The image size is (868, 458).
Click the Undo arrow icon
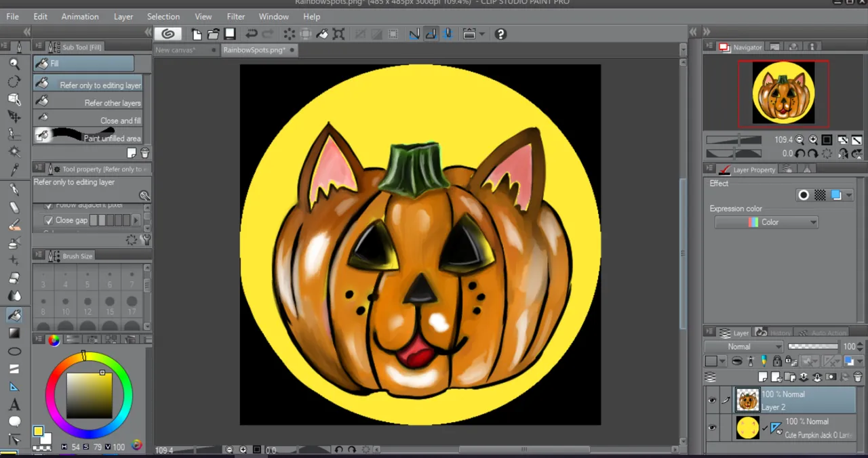pyautogui.click(x=252, y=34)
